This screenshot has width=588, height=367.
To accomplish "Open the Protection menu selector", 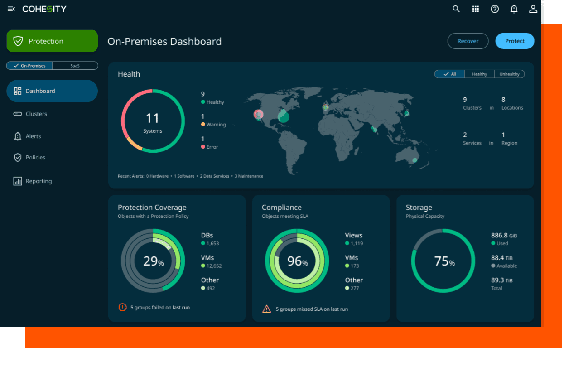I will [x=52, y=41].
